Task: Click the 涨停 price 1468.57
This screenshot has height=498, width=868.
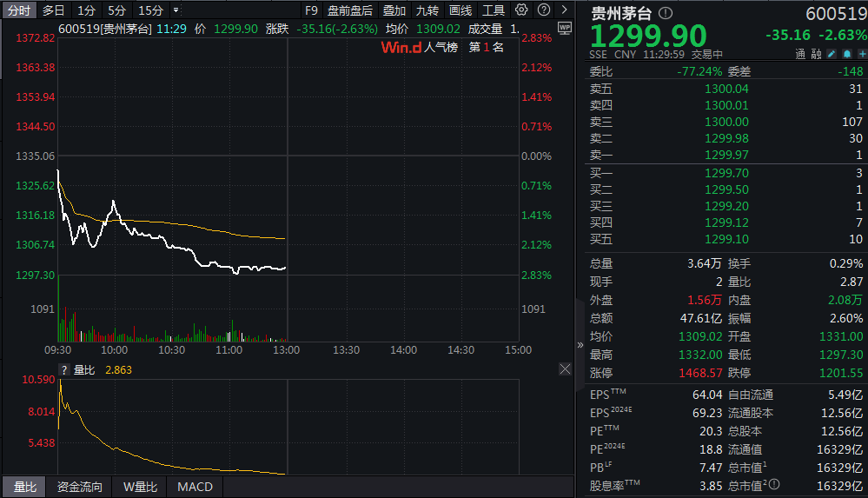Action: point(700,374)
